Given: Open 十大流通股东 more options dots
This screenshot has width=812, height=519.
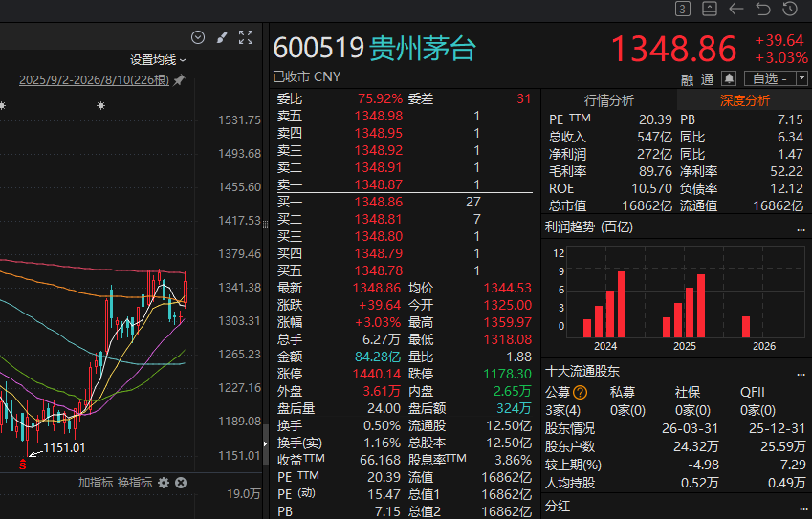Looking at the screenshot, I should point(801,374).
